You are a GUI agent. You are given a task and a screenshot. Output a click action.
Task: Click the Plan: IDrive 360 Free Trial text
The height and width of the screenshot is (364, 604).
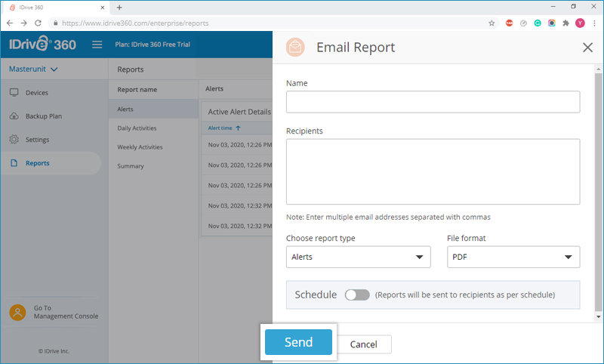[x=153, y=45]
